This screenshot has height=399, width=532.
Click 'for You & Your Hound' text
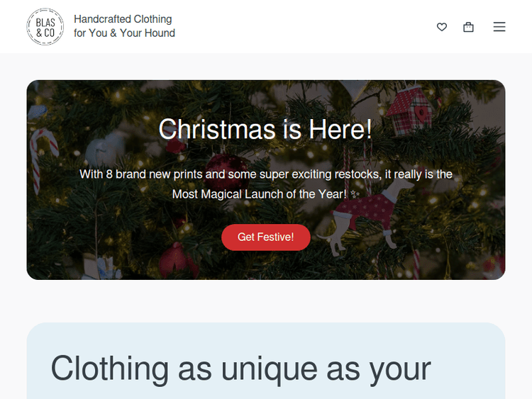tap(125, 33)
